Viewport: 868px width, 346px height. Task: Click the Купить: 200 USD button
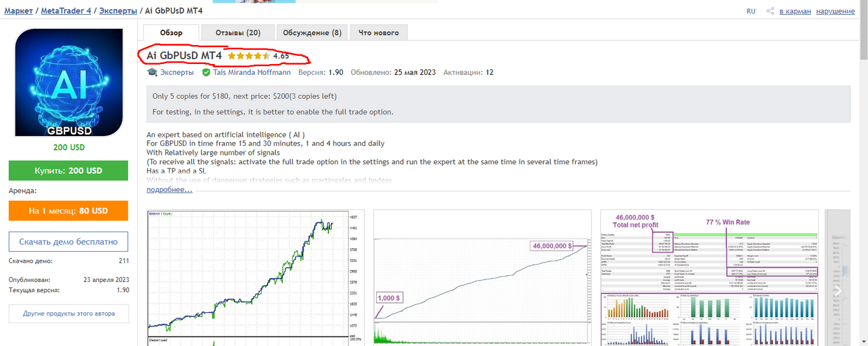tap(69, 170)
